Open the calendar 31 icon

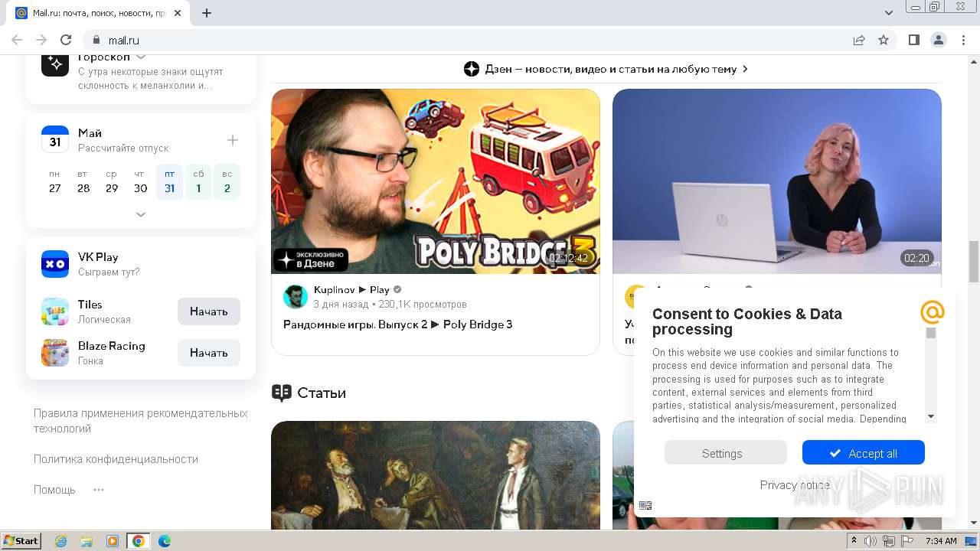pos(55,140)
